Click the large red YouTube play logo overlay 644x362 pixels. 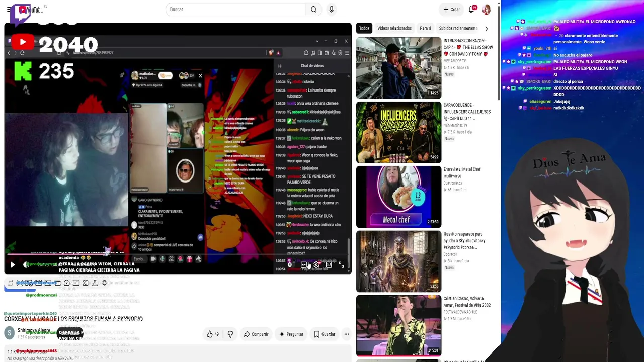tap(22, 43)
